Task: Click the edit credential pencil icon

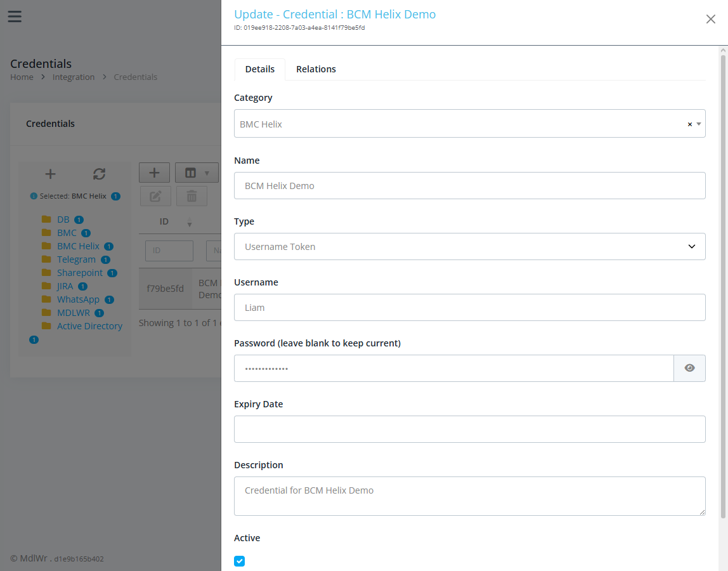Action: [x=155, y=196]
